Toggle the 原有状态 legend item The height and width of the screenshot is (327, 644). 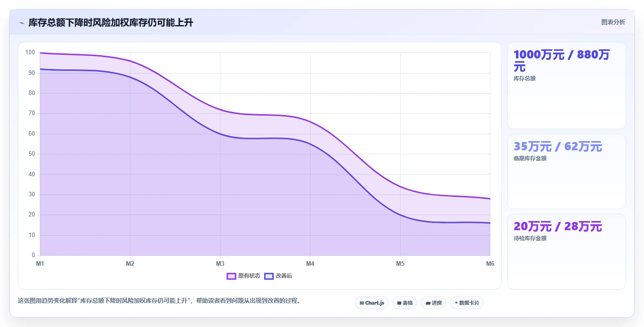(243, 276)
